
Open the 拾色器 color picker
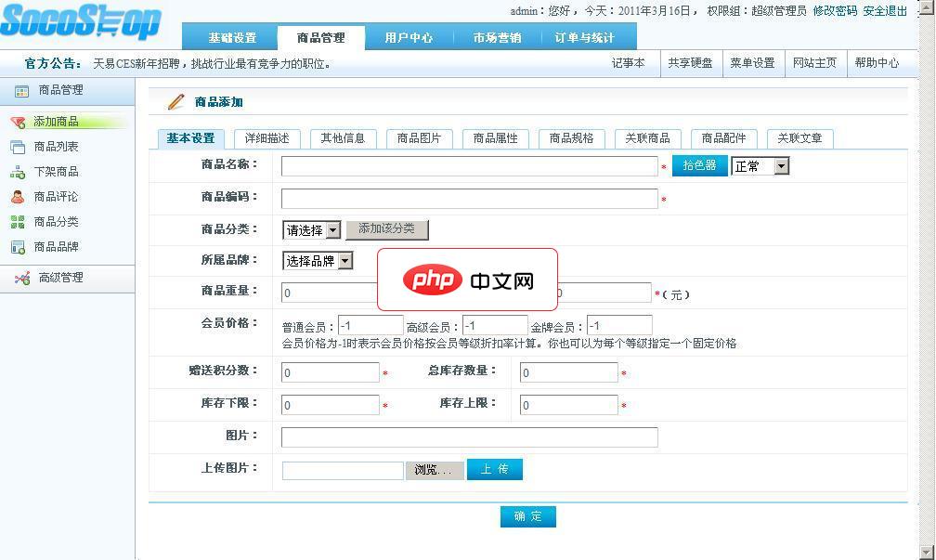(x=699, y=165)
